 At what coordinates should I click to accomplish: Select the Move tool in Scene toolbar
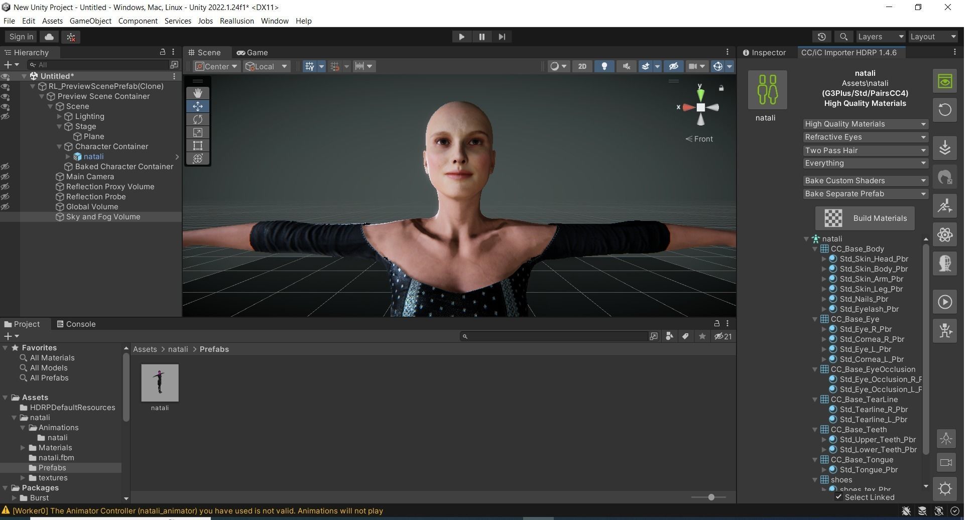[x=197, y=106]
